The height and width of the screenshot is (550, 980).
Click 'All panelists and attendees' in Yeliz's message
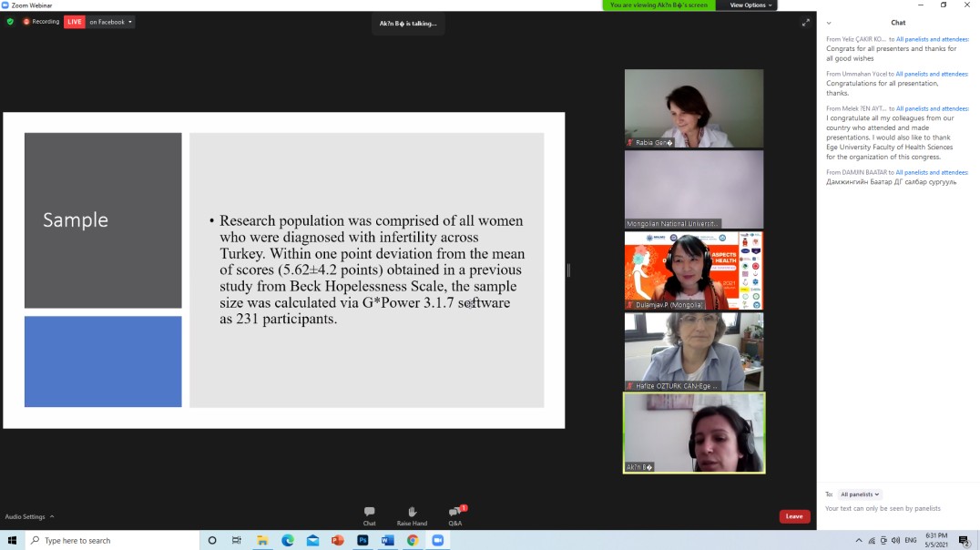pos(932,39)
